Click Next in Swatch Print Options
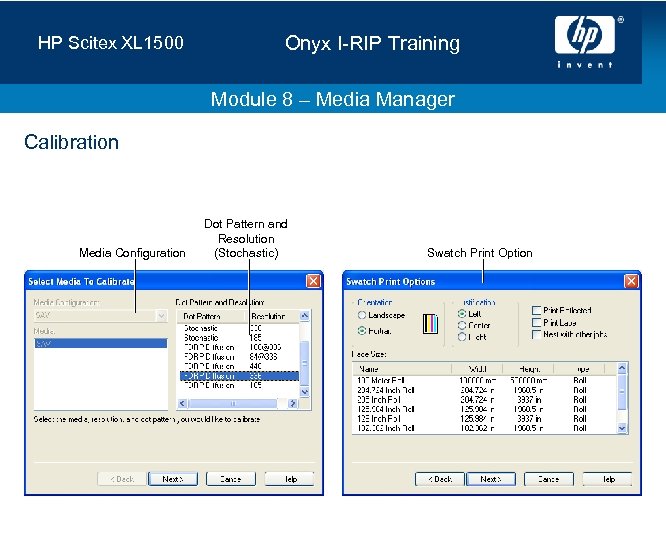The image size is (666, 539). [491, 479]
